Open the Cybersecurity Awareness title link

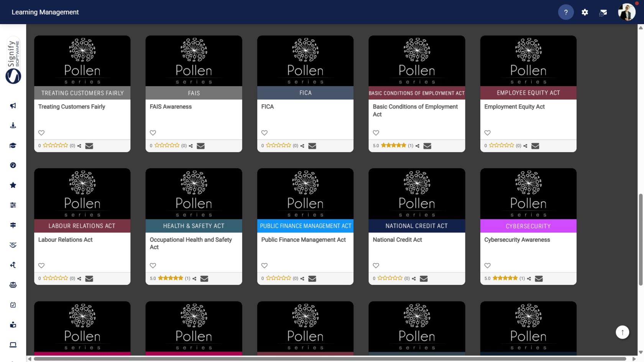[x=517, y=240]
